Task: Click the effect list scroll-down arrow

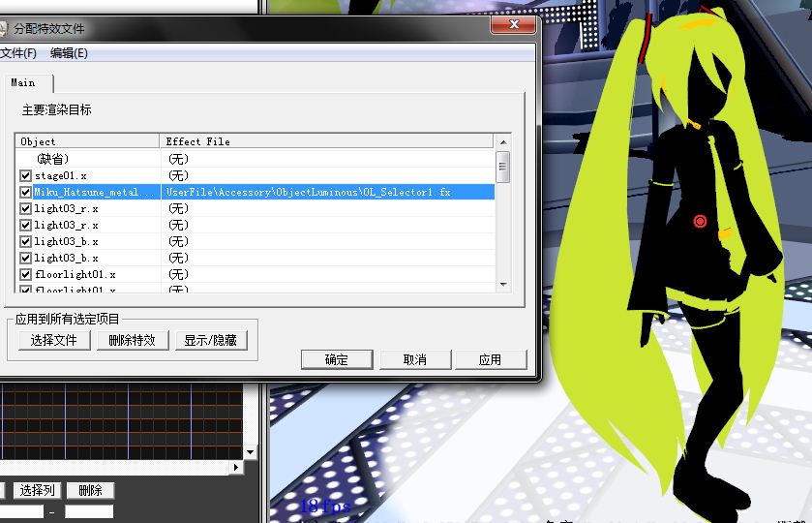Action: pos(503,285)
